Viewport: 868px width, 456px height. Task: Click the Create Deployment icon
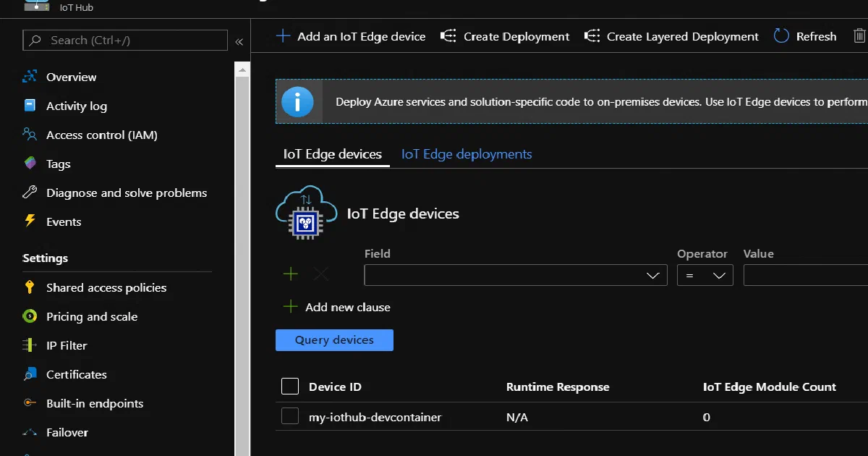[x=448, y=36]
